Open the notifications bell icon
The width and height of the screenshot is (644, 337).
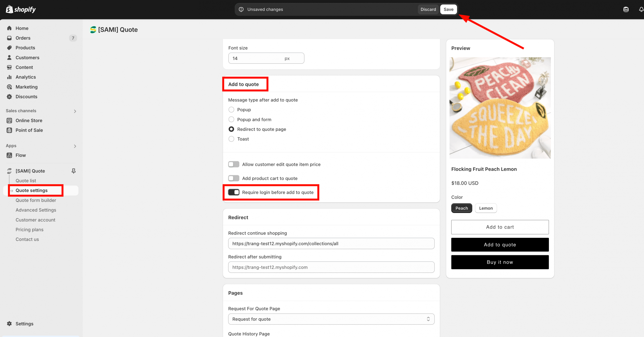[641, 10]
